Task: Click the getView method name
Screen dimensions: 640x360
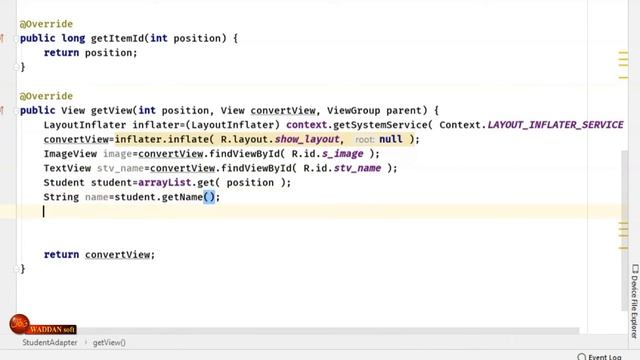Action: click(x=111, y=110)
